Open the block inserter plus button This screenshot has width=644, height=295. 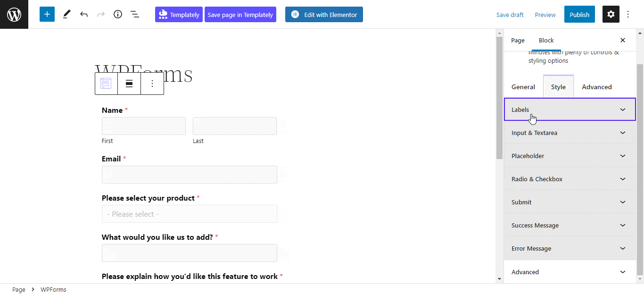click(x=47, y=14)
